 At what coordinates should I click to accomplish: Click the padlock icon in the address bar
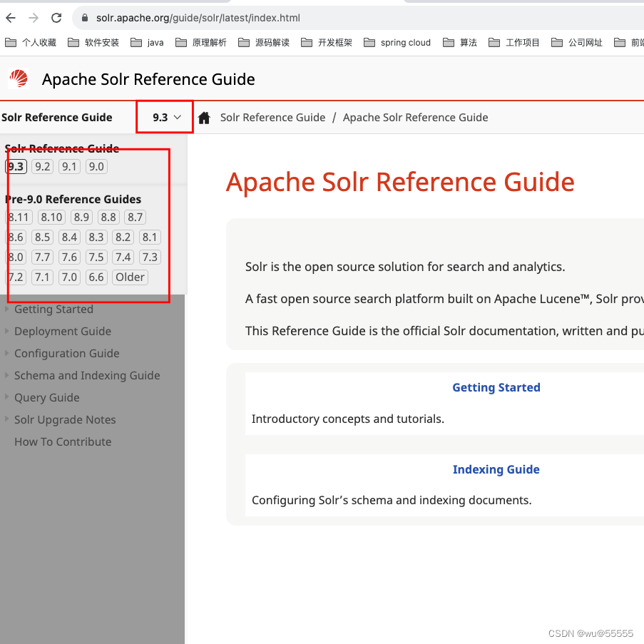tap(84, 19)
